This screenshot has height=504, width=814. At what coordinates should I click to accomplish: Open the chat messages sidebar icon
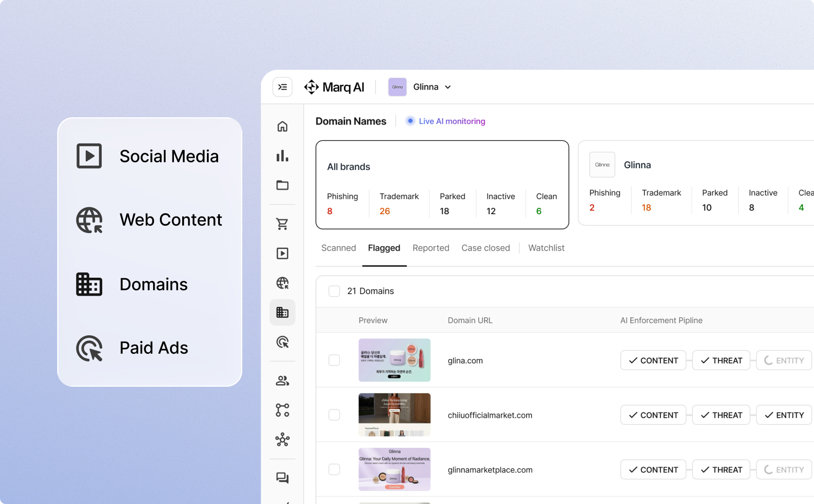pos(282,478)
